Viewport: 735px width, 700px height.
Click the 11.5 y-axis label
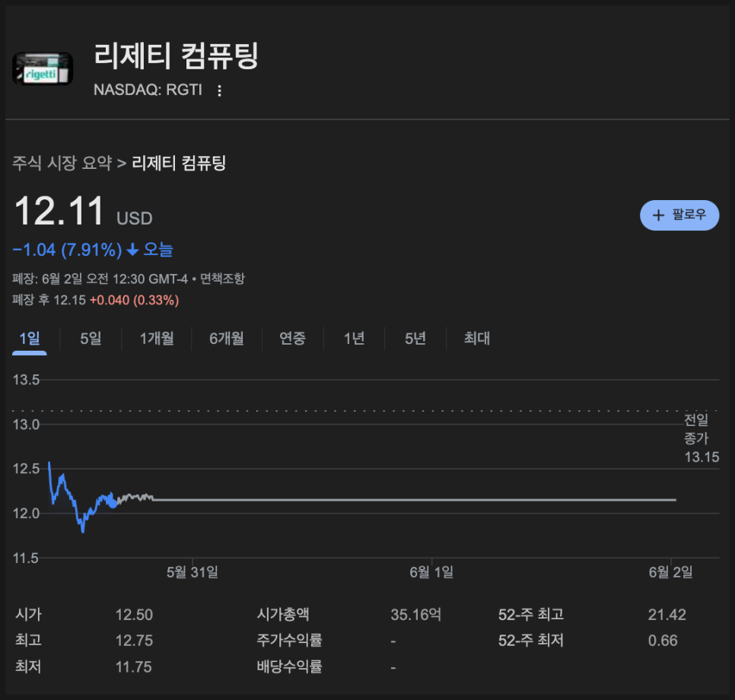26,558
